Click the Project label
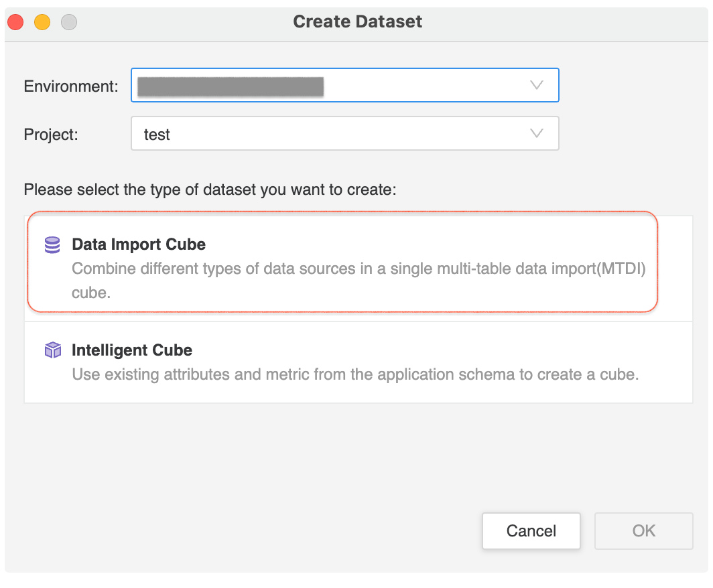This screenshot has width=713, height=588. (x=51, y=135)
